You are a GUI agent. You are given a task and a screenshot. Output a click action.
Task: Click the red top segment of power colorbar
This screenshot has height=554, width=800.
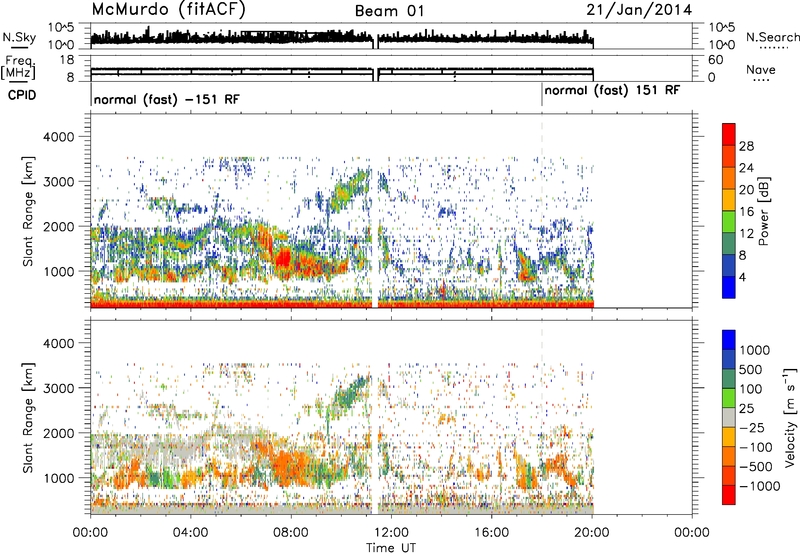pos(729,134)
